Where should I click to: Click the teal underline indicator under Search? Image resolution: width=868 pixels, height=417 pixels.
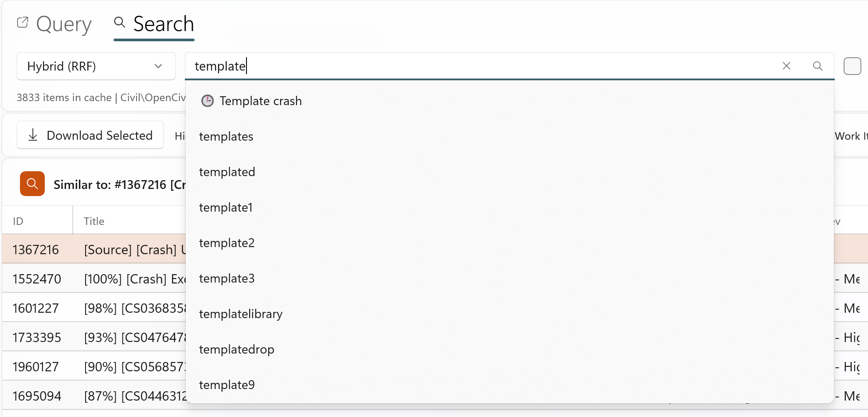[x=154, y=40]
